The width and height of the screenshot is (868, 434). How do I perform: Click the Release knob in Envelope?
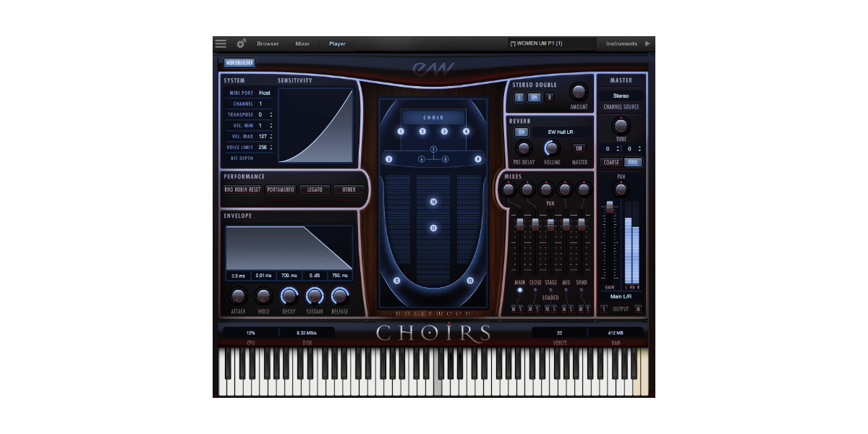(x=339, y=296)
